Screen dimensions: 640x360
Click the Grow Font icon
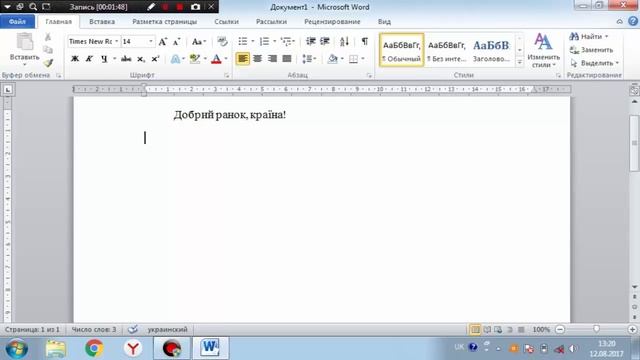(162, 42)
